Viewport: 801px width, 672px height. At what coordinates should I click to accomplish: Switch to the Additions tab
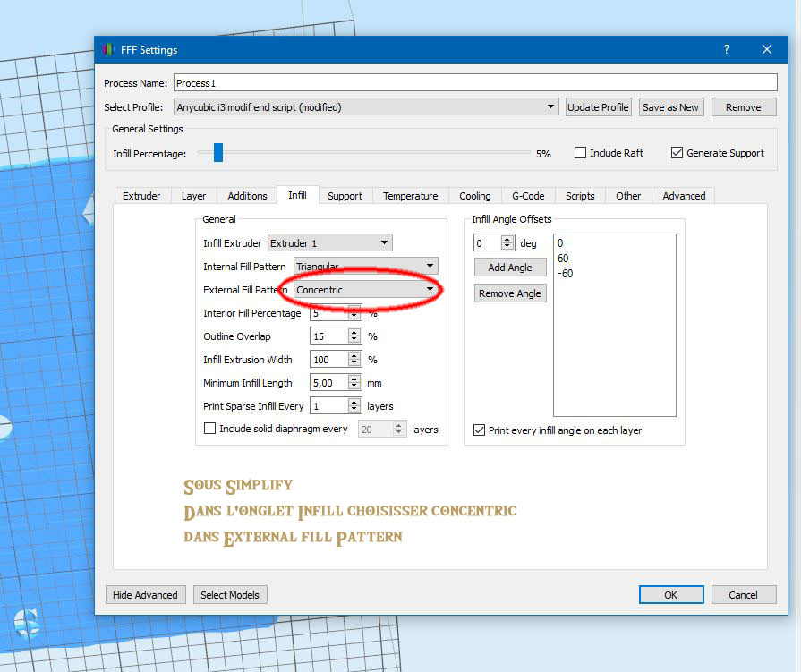(x=247, y=196)
